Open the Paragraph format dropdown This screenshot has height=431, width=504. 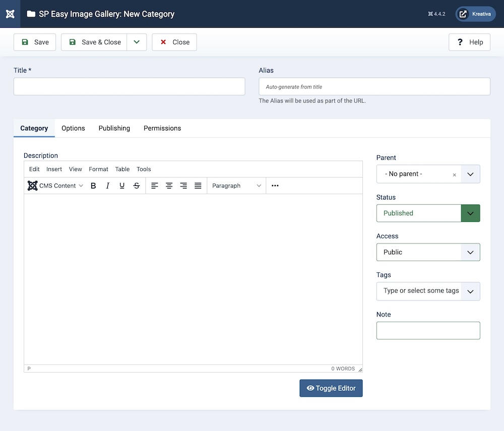coord(236,186)
